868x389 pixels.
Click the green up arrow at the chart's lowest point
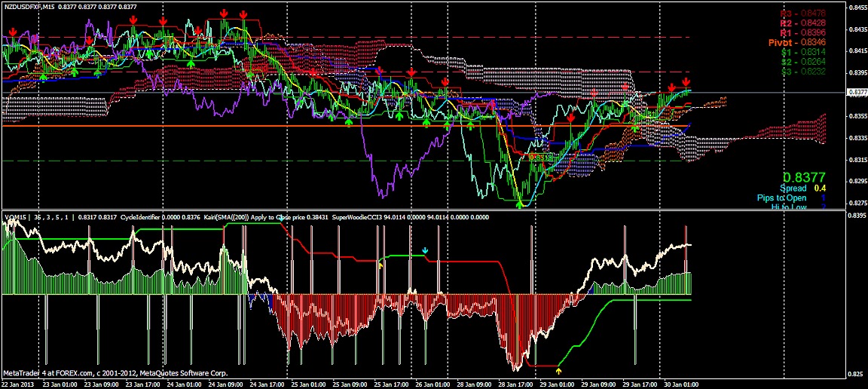(520, 204)
